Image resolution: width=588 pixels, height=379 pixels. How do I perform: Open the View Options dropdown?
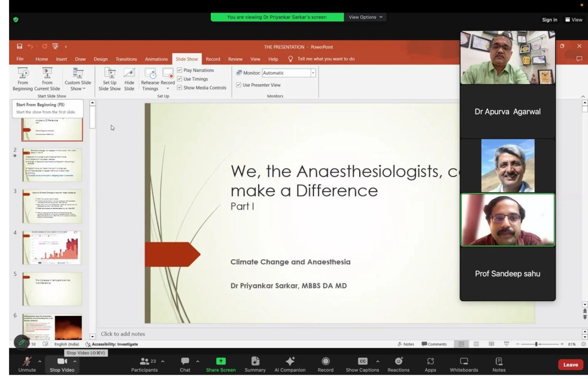coord(366,17)
